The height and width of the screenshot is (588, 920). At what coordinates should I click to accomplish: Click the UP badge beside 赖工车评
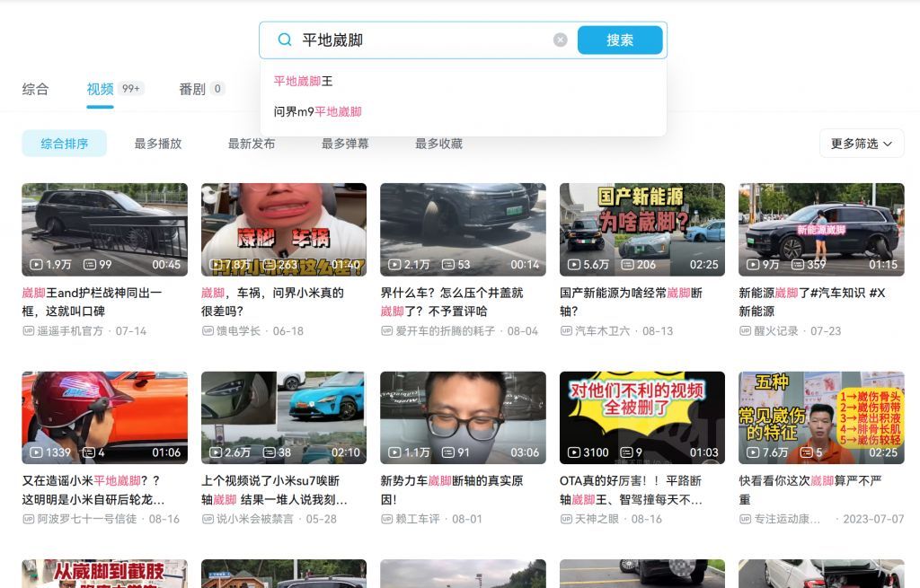[x=389, y=518]
